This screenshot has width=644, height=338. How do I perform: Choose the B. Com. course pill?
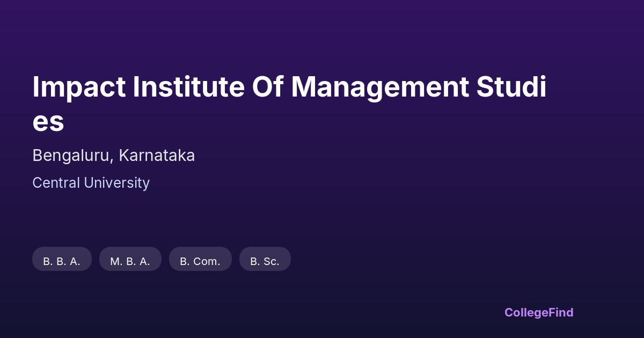pyautogui.click(x=200, y=261)
